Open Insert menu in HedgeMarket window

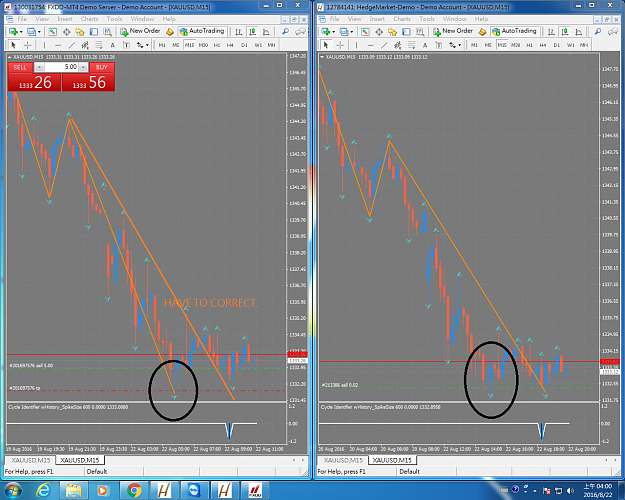click(x=377, y=19)
